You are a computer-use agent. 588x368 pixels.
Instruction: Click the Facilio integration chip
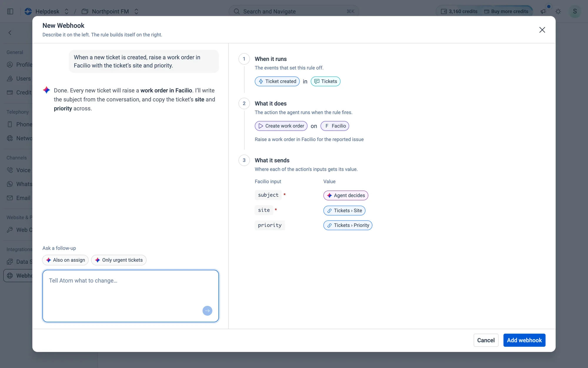335,126
